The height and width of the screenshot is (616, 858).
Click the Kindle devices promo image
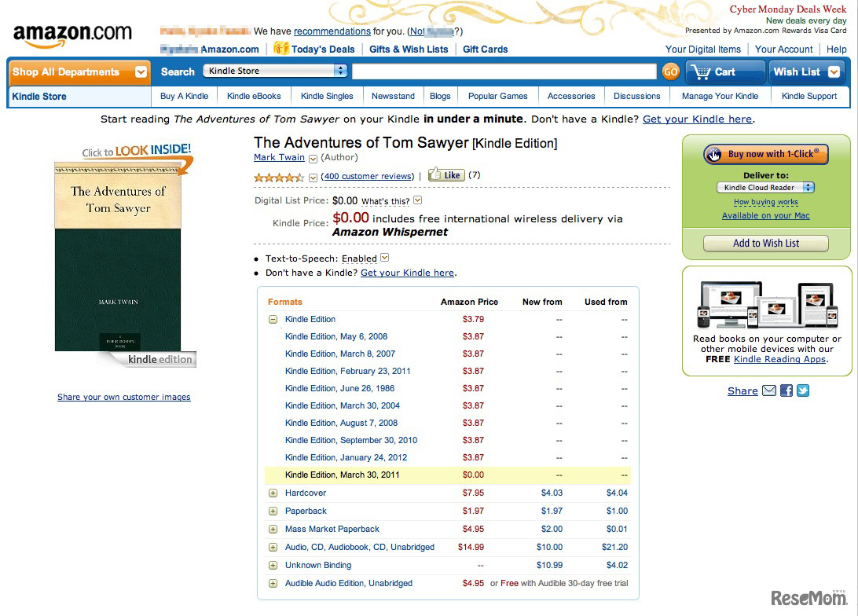pos(767,303)
